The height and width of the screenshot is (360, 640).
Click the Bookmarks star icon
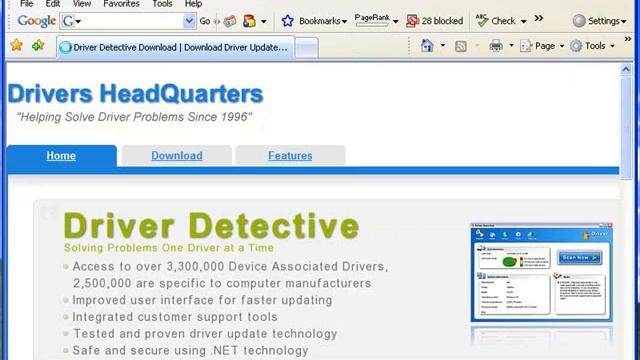pos(287,21)
